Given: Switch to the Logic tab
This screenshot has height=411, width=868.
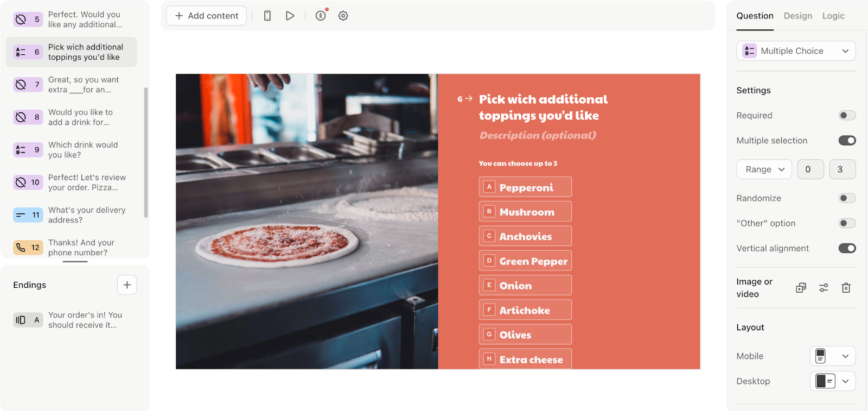Looking at the screenshot, I should pyautogui.click(x=833, y=16).
